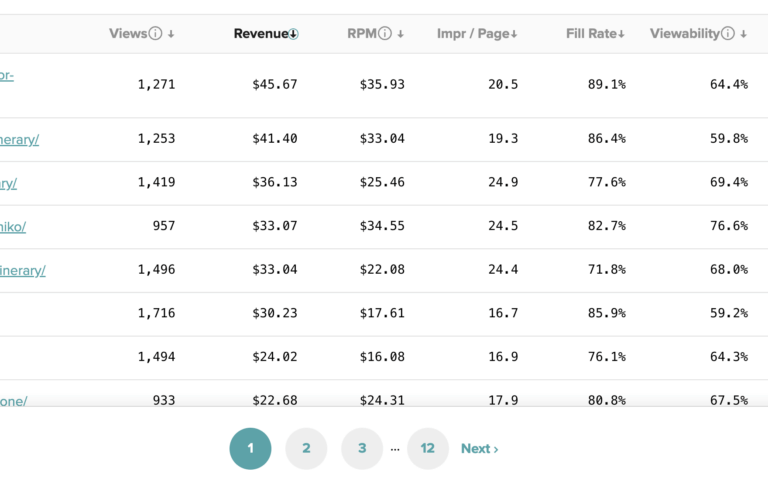768x481 pixels.
Task: Select the $16.08 RPM value
Action: click(382, 357)
